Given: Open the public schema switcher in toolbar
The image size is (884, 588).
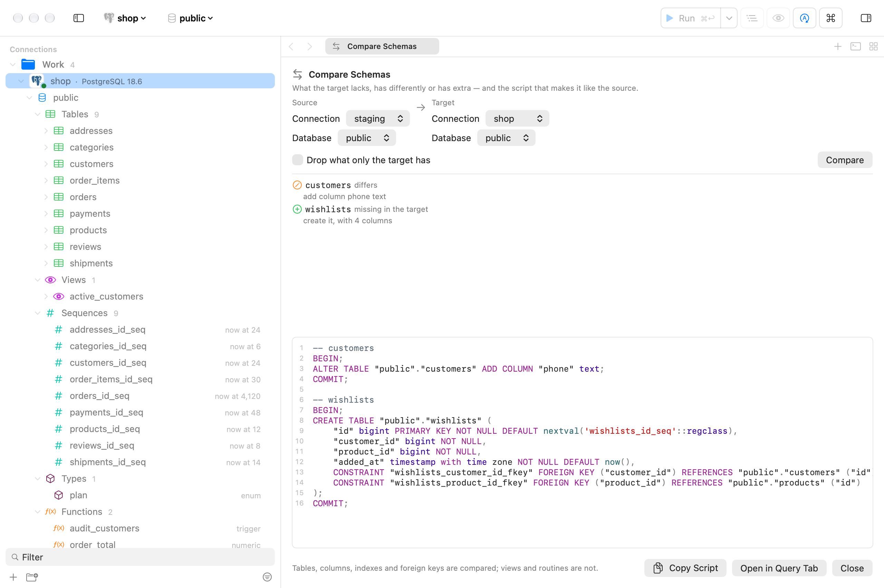Looking at the screenshot, I should tap(190, 18).
